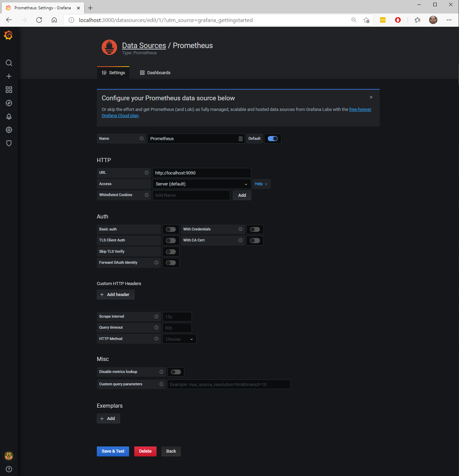Open a new browser tab

(90, 8)
